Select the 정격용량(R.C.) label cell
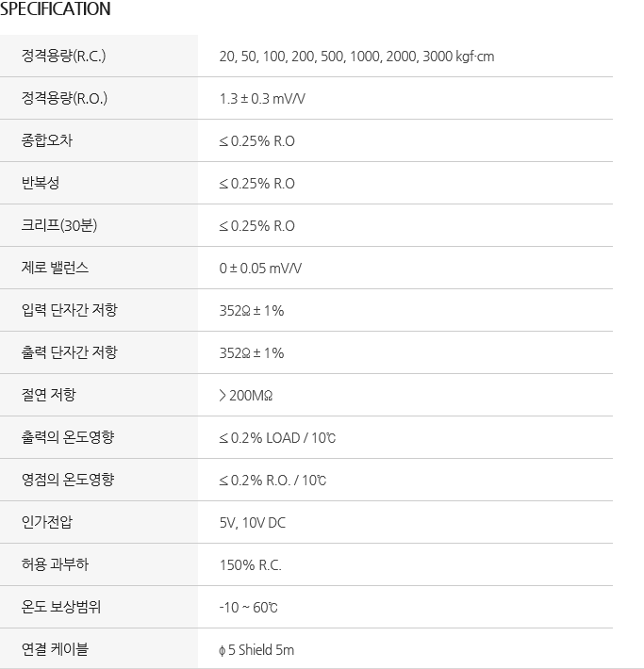 click(99, 56)
